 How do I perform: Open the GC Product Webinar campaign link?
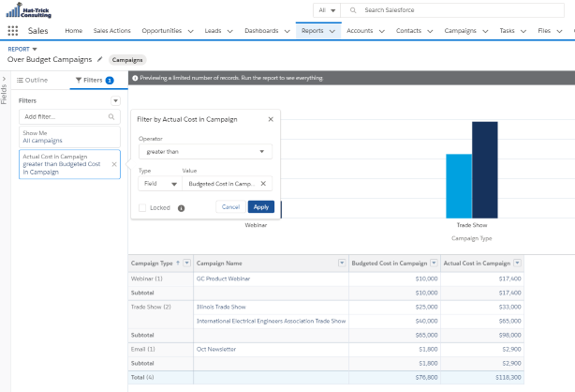[223, 279]
